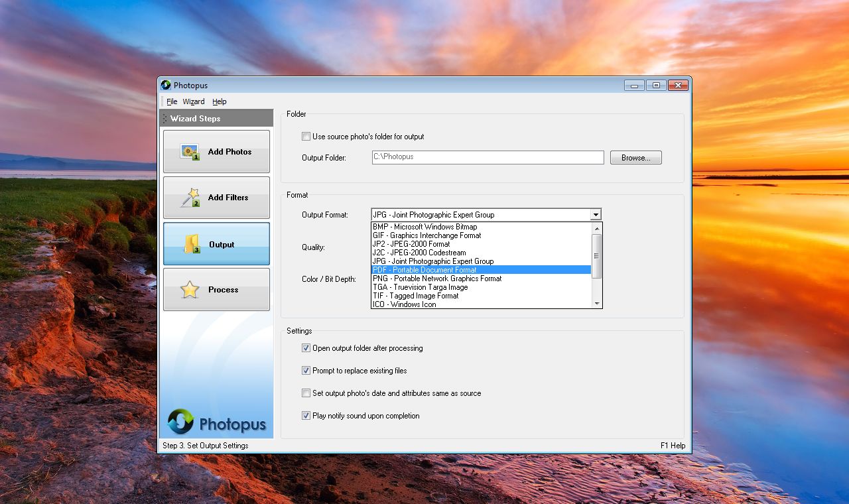The width and height of the screenshot is (849, 504).
Task: Select GIF - Graphics Interchange Format
Action: pyautogui.click(x=481, y=235)
